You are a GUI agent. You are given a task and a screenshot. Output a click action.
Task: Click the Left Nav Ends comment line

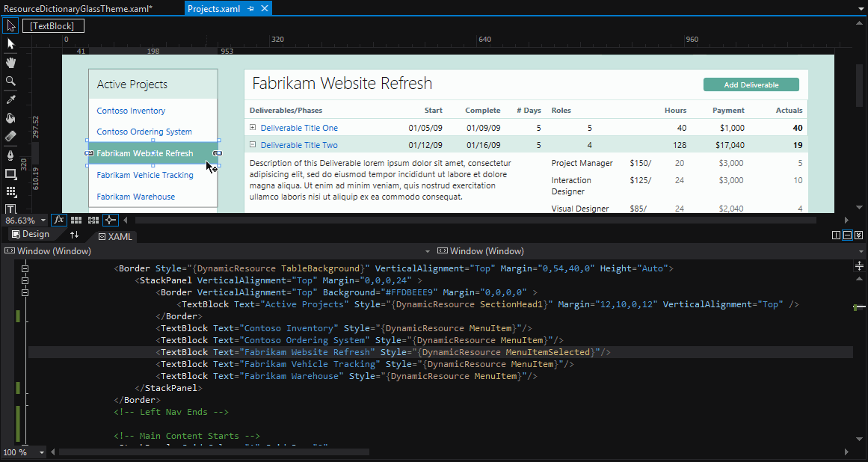(x=171, y=412)
